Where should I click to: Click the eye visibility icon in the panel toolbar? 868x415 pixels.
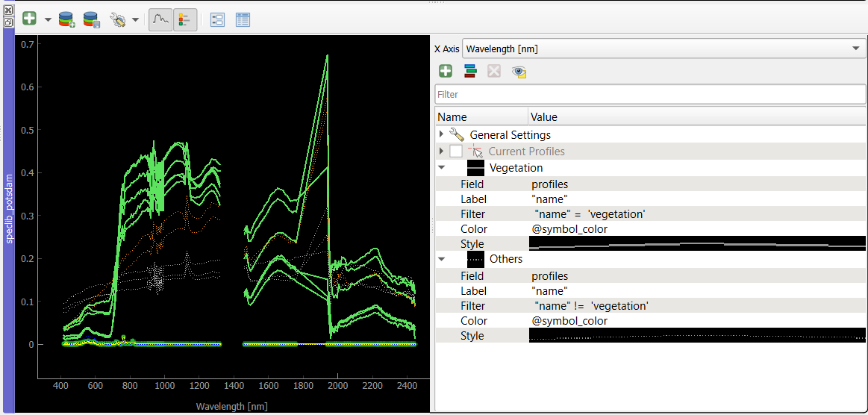[x=519, y=72]
